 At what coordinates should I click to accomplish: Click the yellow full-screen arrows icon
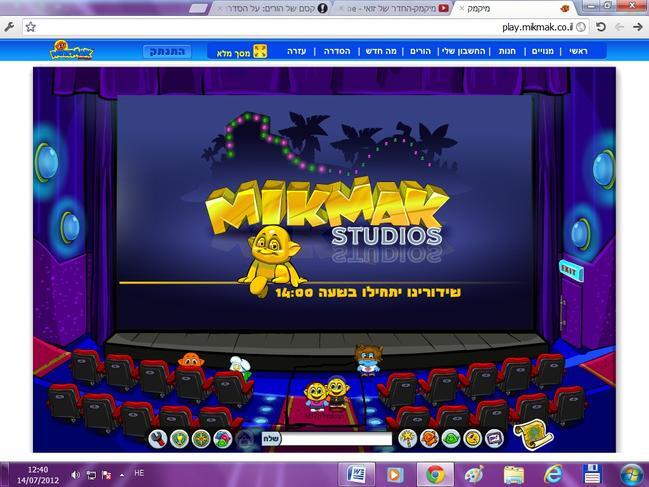pos(260,51)
